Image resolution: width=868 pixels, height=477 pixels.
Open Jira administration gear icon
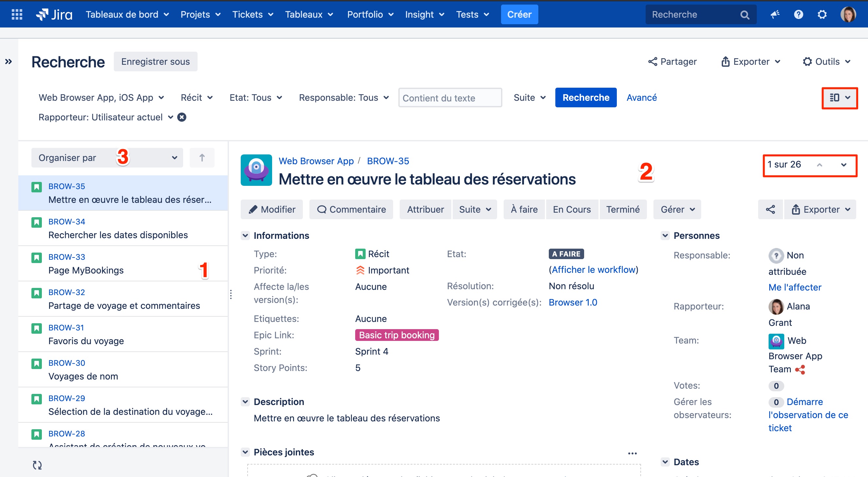822,14
